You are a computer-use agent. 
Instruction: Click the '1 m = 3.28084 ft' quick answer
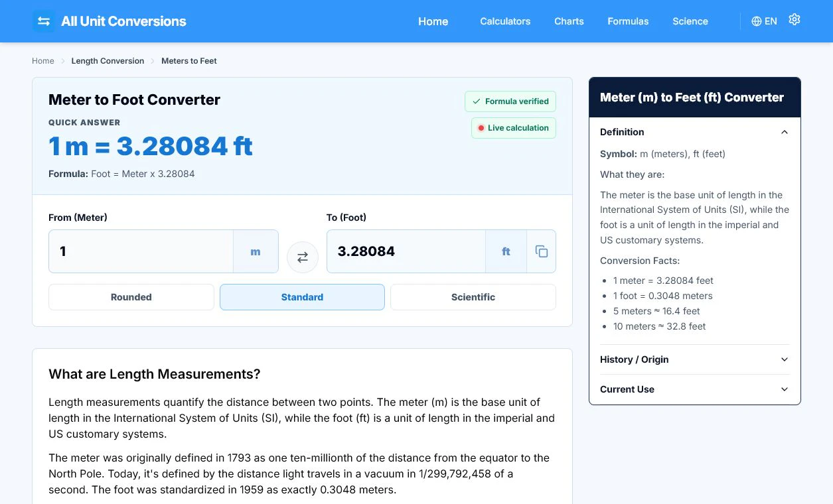tap(151, 146)
